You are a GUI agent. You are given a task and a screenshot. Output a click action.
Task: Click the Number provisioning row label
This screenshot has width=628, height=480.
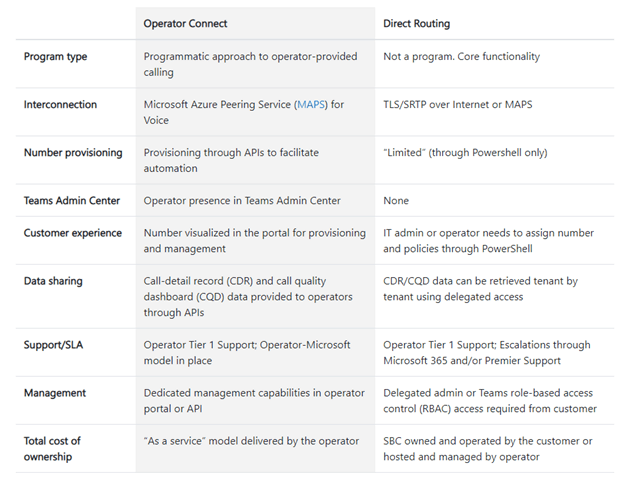[x=73, y=153]
